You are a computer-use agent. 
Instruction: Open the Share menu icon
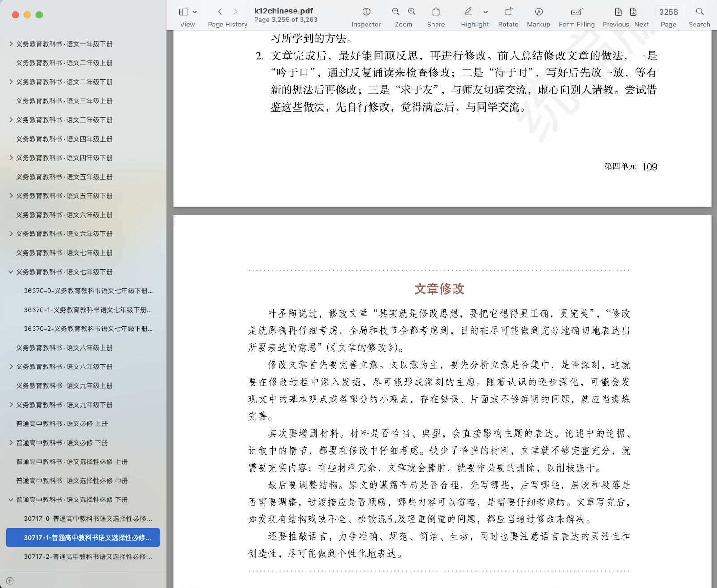[436, 12]
